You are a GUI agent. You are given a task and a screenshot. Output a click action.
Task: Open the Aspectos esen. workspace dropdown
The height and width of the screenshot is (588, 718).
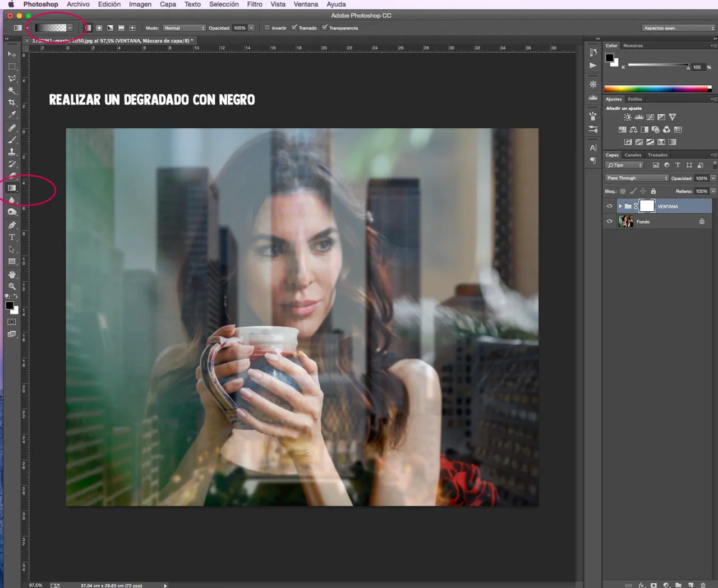tap(679, 28)
